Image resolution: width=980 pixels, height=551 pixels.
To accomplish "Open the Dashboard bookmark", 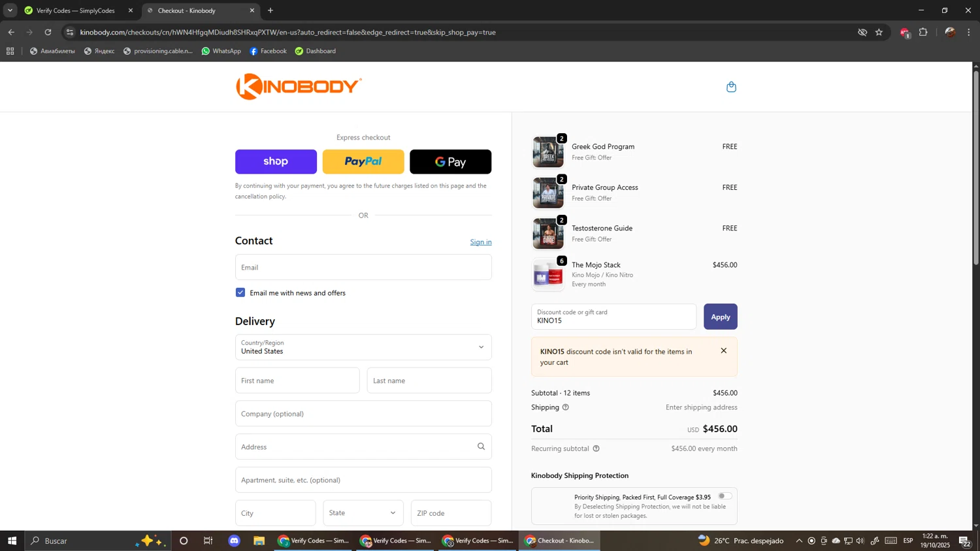I will click(316, 51).
